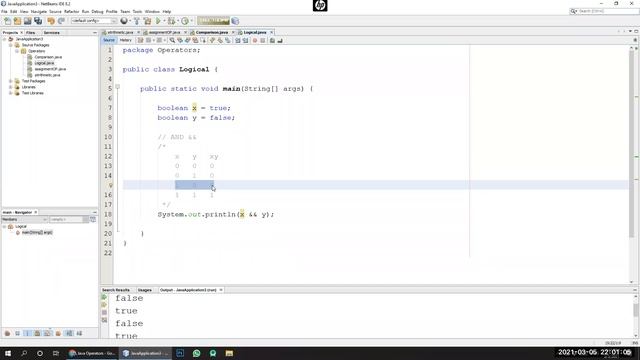This screenshot has height=360, width=640.
Task: Open the File menu
Action: click(x=4, y=11)
